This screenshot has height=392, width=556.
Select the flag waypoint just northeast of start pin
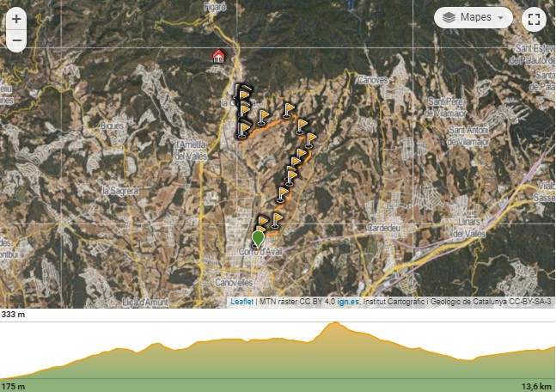pos(277,220)
